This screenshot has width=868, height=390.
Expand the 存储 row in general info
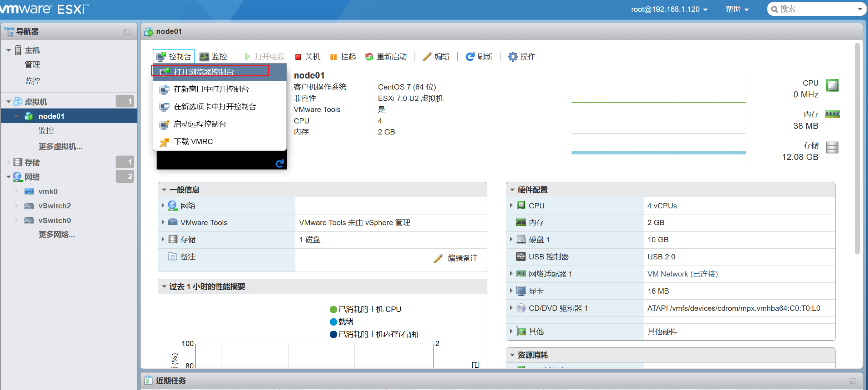163,239
